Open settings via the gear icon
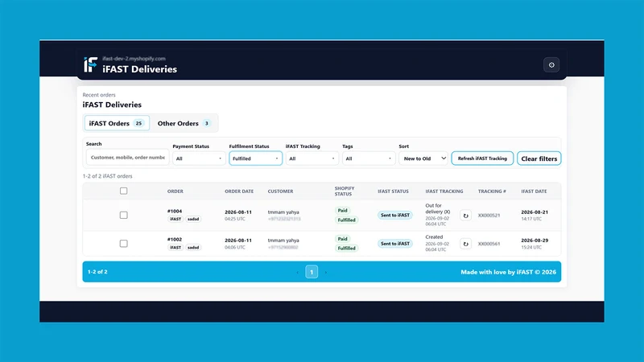Viewport: 644px width, 362px height. coord(551,65)
